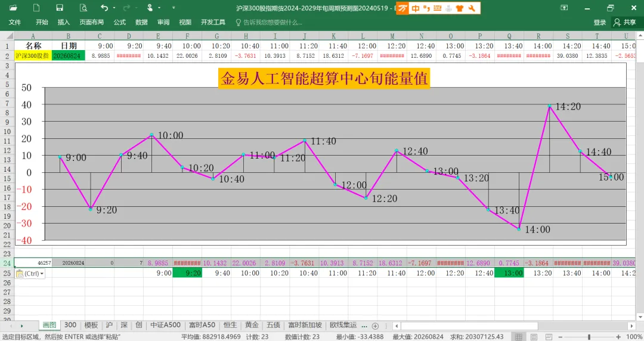This screenshot has height=341, width=644.
Task: Select the green 13:00 cell in row 25
Action: 509,273
